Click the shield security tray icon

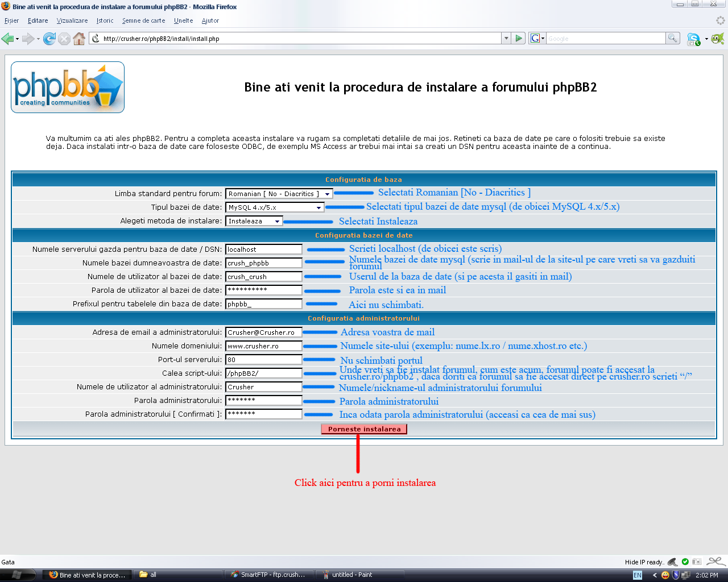point(676,575)
